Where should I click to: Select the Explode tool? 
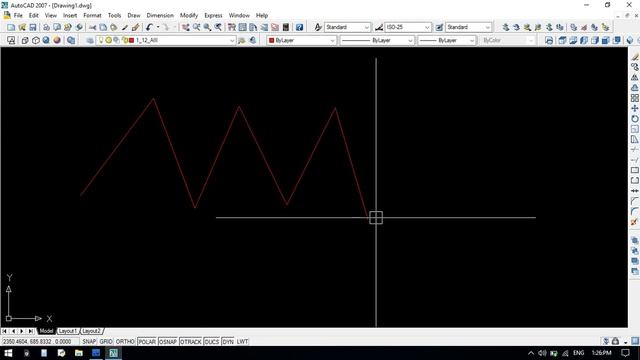(x=635, y=222)
